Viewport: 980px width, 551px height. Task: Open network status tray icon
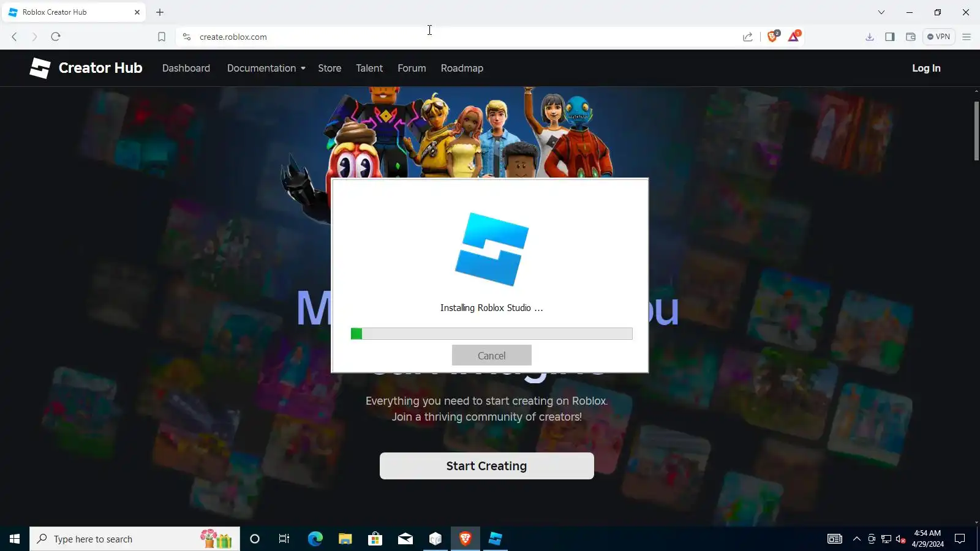pyautogui.click(x=886, y=539)
